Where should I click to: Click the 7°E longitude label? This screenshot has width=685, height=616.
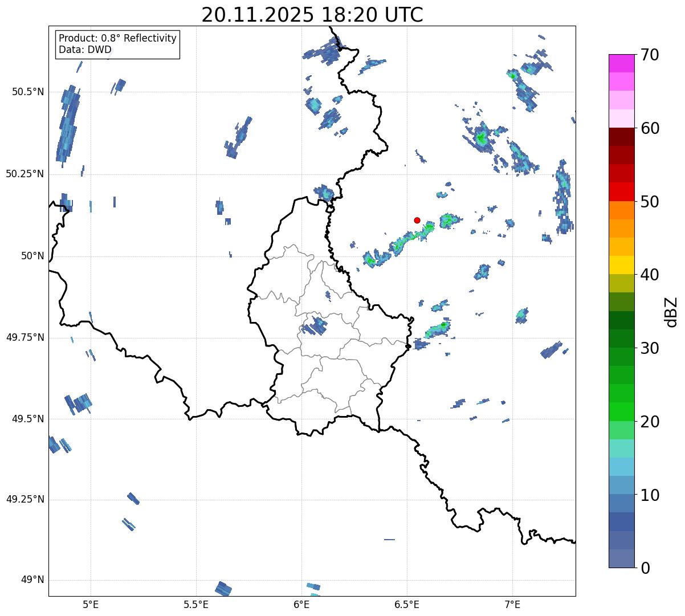tap(512, 604)
